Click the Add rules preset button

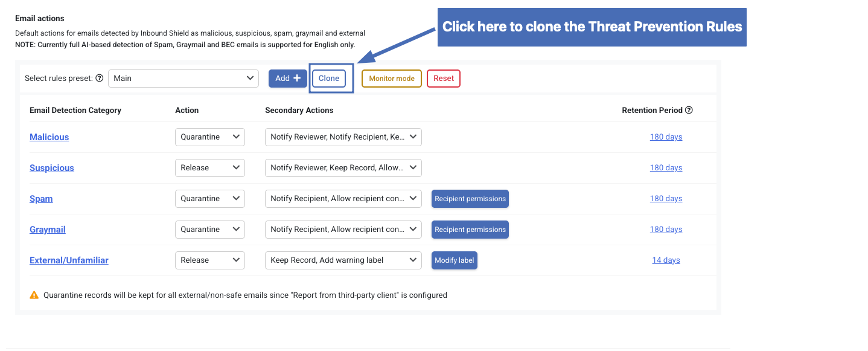point(288,79)
